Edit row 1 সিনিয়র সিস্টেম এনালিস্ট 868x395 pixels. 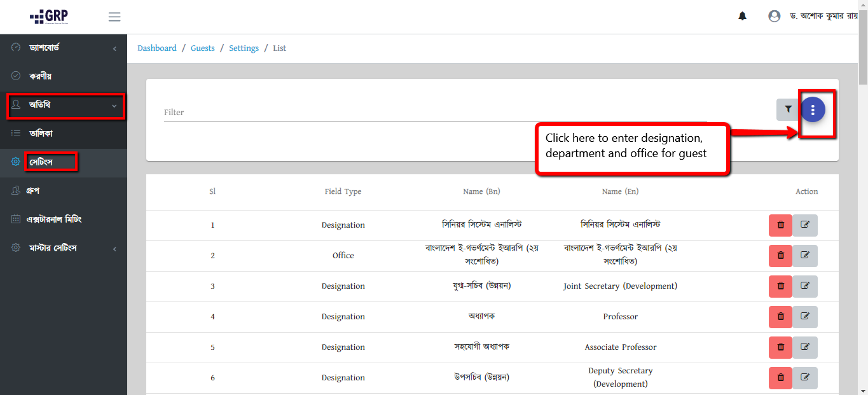pyautogui.click(x=805, y=225)
